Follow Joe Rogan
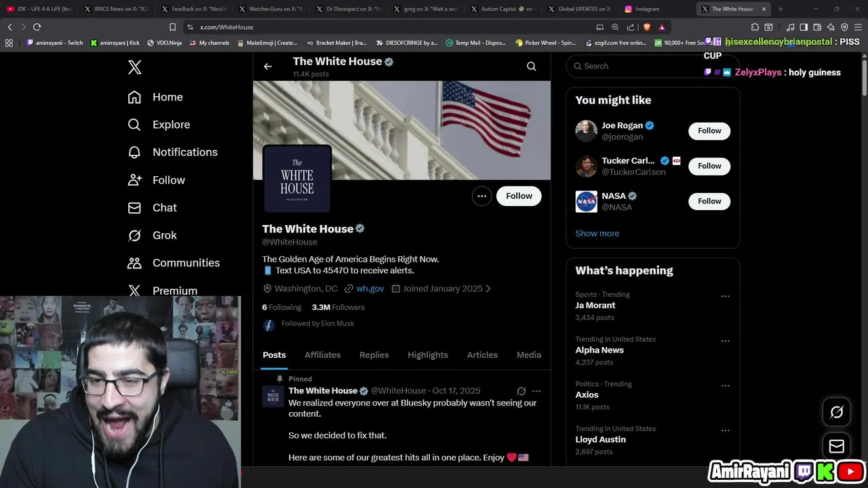The height and width of the screenshot is (488, 868). [709, 131]
